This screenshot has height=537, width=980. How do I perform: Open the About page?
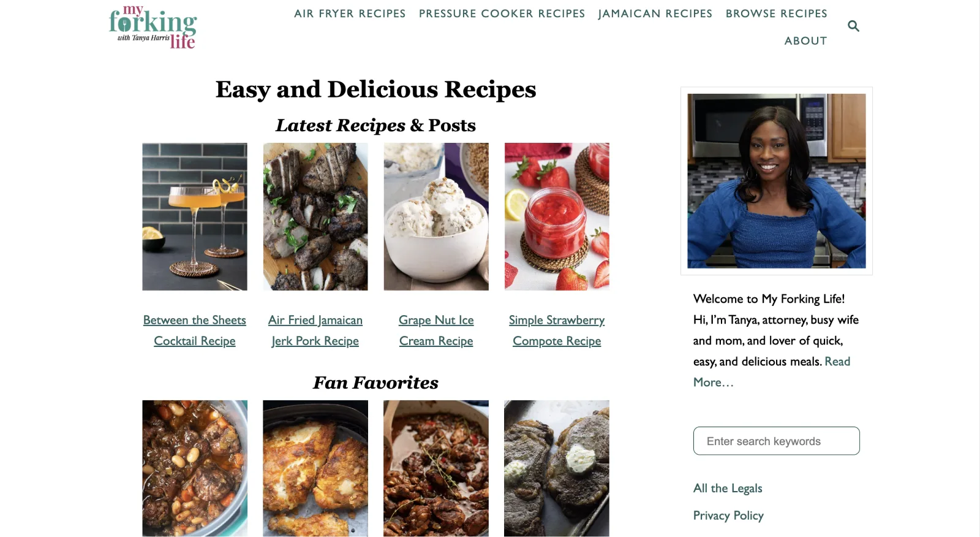tap(805, 41)
